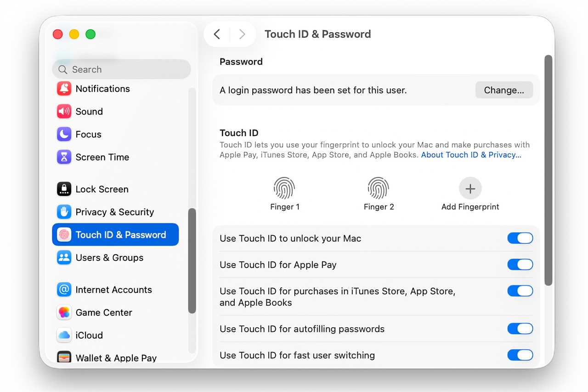Open Sound settings
Viewport: 588px width, 392px height.
tap(89, 111)
